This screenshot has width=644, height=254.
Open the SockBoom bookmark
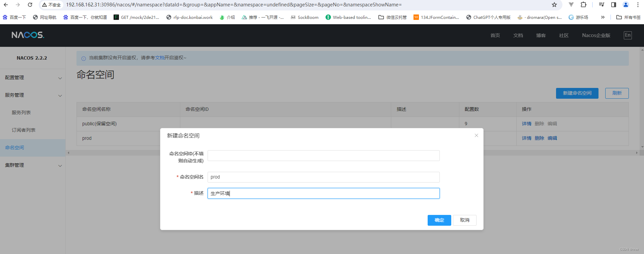click(304, 17)
